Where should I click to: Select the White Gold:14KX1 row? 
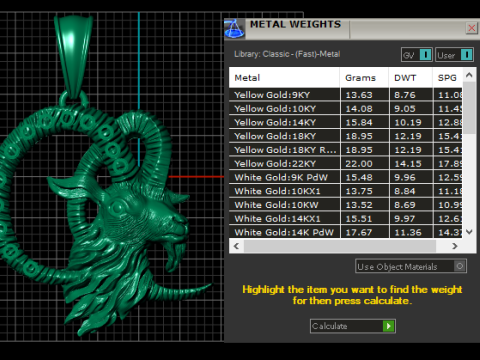(346, 219)
